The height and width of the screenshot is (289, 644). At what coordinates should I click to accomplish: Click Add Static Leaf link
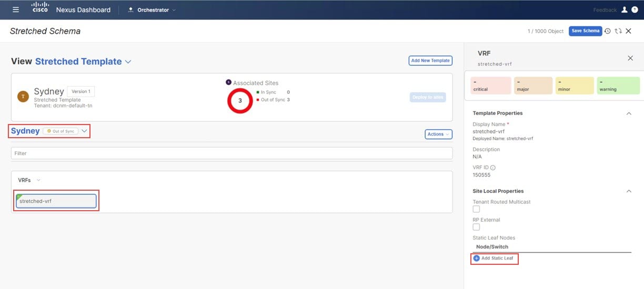click(x=497, y=258)
